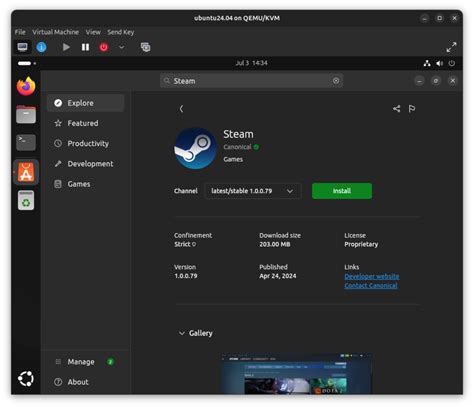474x407 pixels.
Task: Show applications via Ubuntu logo button
Action: pos(26,379)
